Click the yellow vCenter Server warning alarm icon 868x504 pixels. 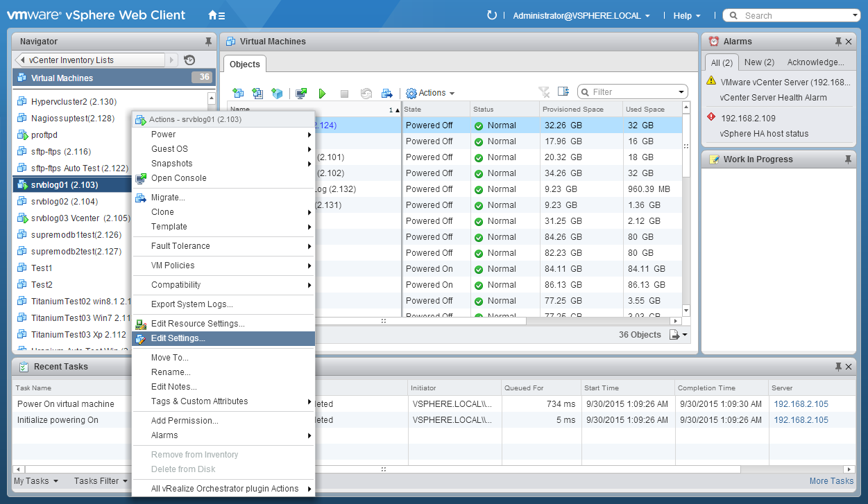(x=711, y=81)
